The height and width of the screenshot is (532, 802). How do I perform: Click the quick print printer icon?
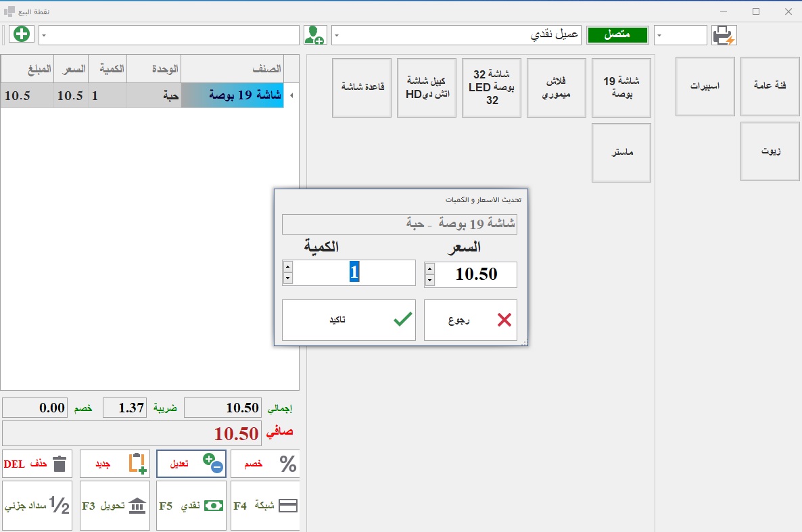(x=724, y=35)
